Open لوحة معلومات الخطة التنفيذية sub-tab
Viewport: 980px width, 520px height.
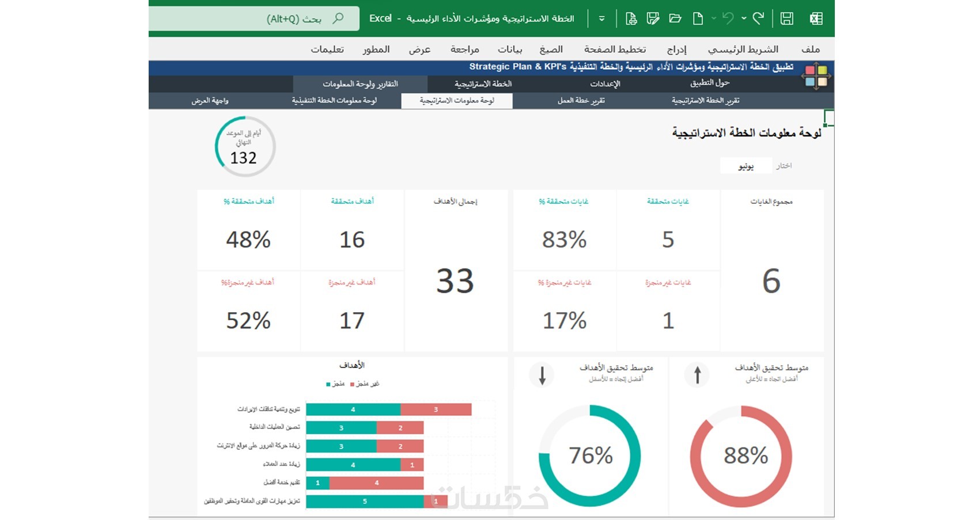[334, 101]
